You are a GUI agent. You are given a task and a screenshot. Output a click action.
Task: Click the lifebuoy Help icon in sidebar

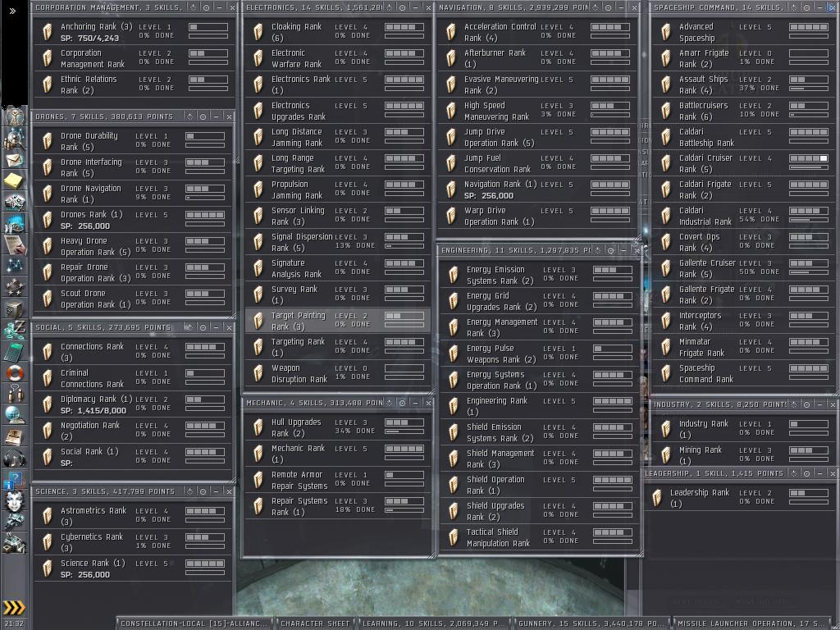pos(14,373)
